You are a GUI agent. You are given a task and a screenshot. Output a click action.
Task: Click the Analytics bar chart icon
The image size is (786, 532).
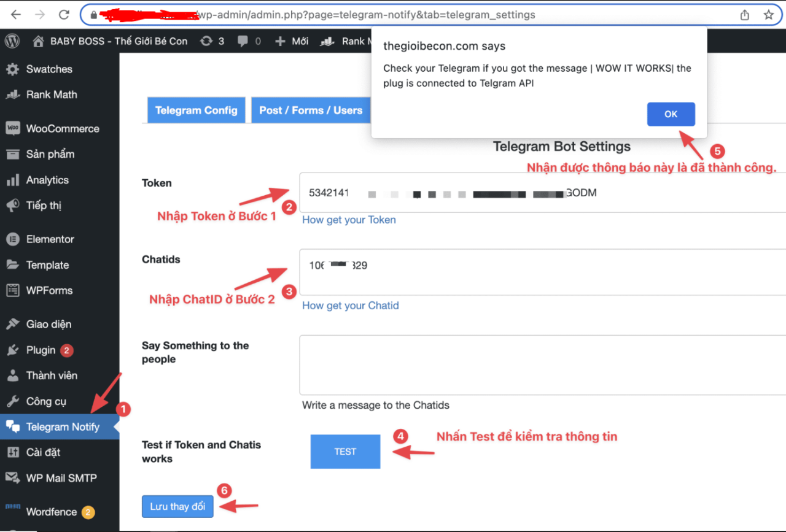pyautogui.click(x=12, y=180)
